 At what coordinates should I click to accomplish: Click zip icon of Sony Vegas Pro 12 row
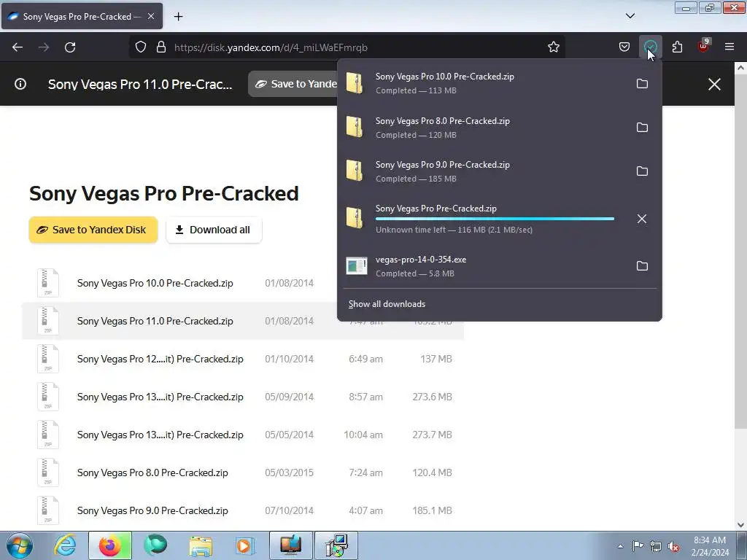48,359
